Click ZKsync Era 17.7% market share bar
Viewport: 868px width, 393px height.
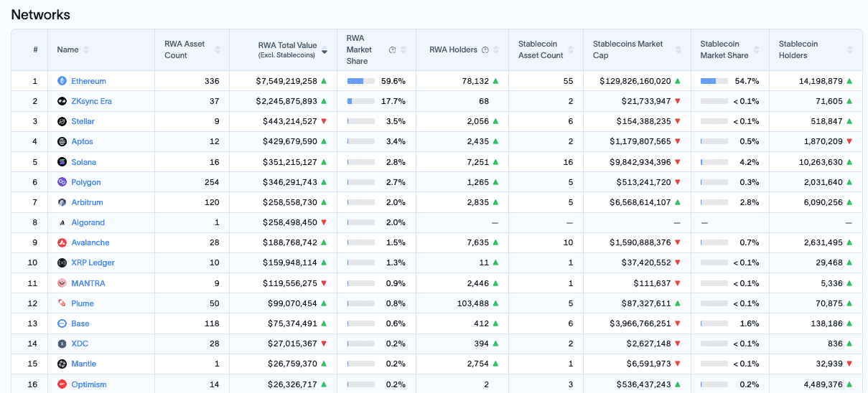pyautogui.click(x=360, y=101)
